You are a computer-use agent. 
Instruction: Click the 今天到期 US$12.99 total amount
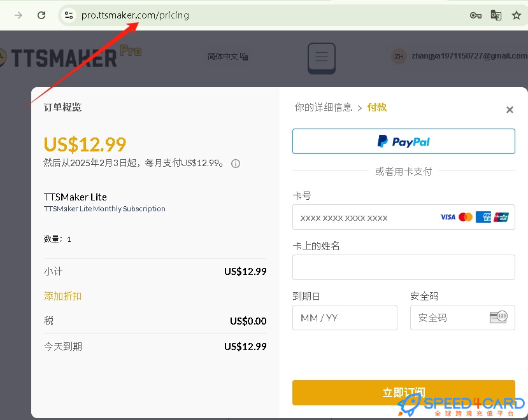245,346
